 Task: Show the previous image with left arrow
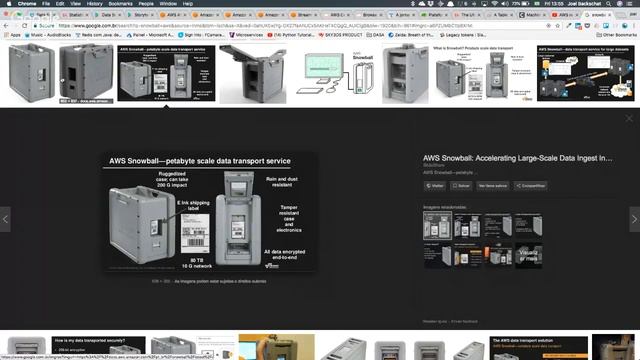5,219
